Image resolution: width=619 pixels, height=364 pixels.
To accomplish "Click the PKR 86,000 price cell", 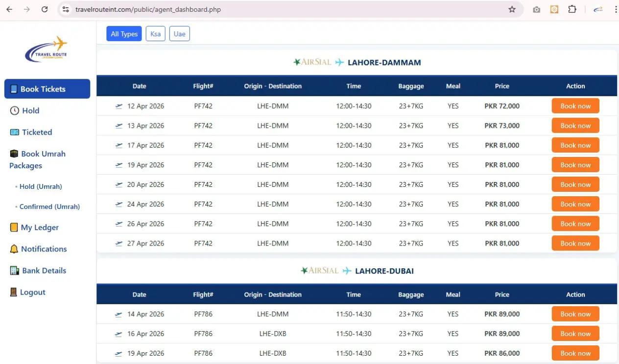I will 502,353.
